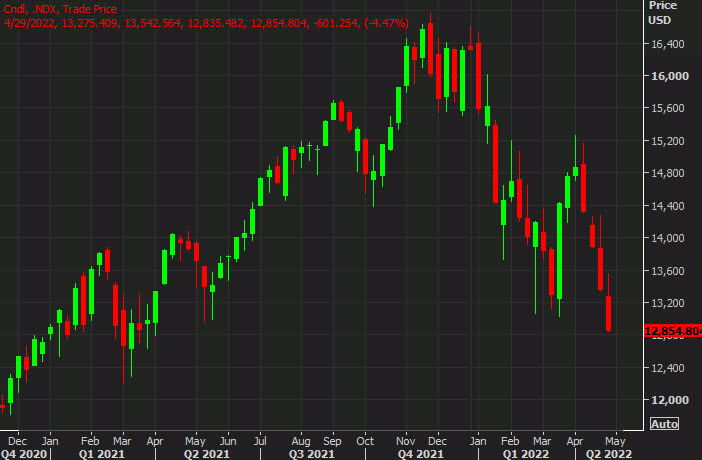Click the Nov month label on time axis

406,440
